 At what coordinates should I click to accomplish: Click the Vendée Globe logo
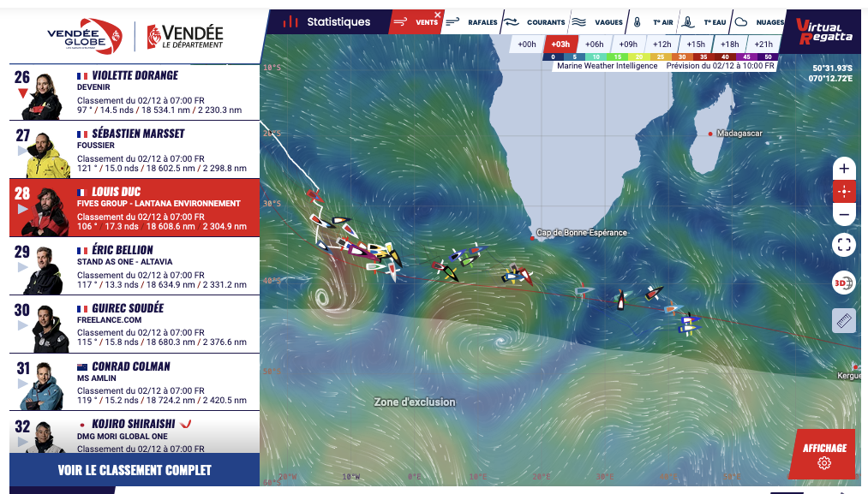85,35
